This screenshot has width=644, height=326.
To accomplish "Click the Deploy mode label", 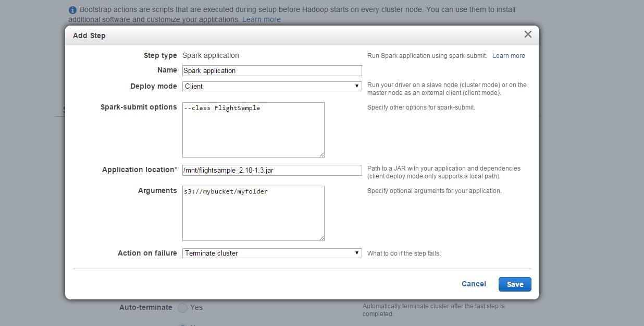I will 153,86.
